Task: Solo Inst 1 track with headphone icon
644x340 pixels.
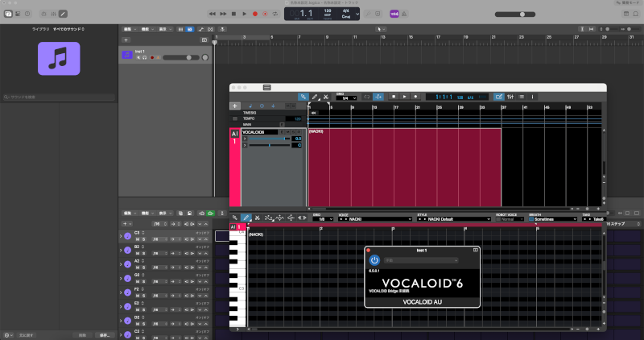Action: coord(145,57)
